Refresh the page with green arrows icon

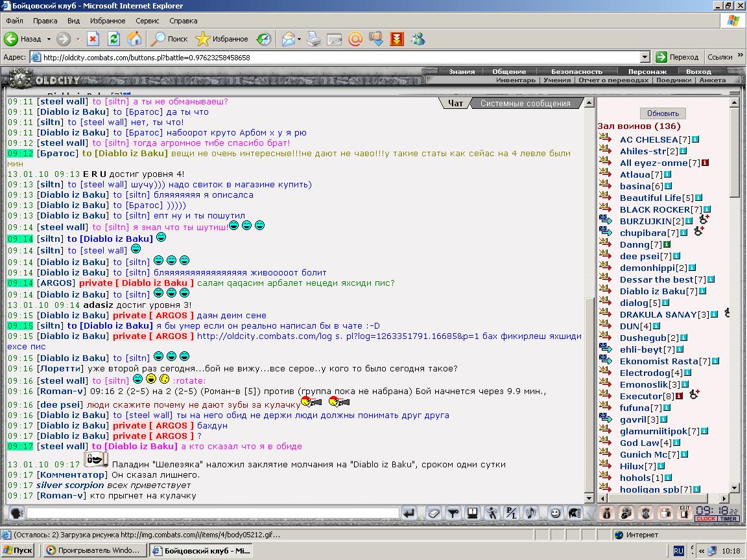113,39
